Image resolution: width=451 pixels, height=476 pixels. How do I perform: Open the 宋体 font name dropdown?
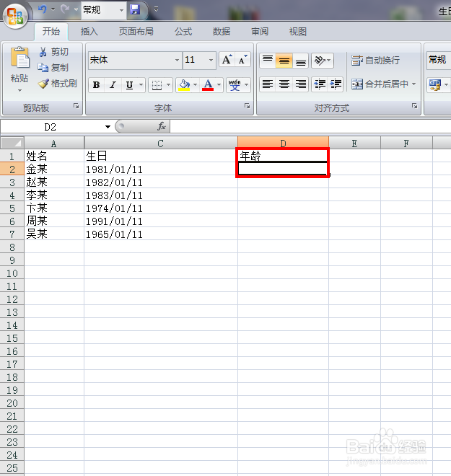coord(177,60)
